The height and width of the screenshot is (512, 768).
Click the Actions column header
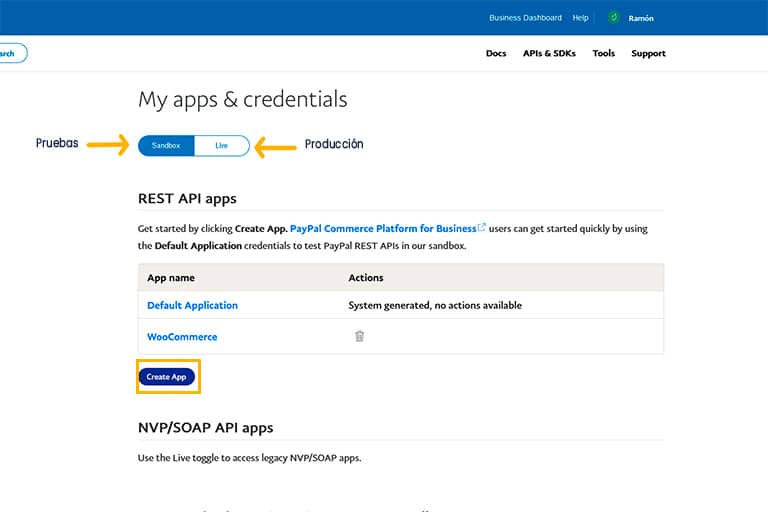point(365,277)
